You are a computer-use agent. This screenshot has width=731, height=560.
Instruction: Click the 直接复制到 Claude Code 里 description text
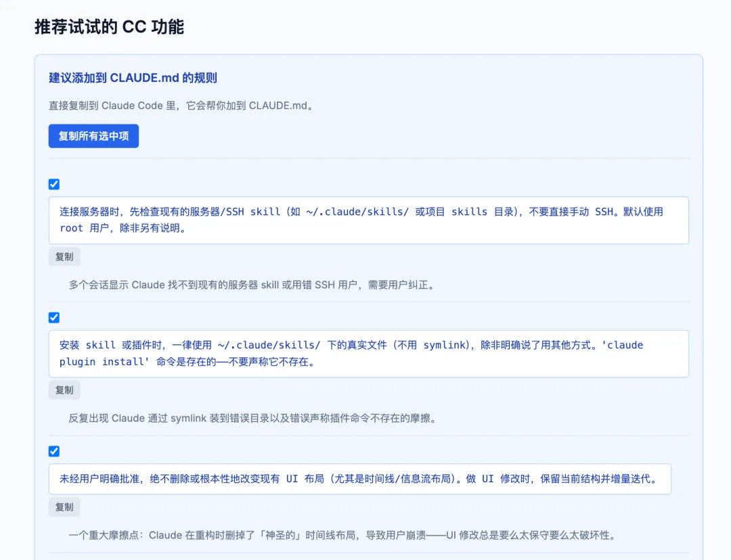(x=179, y=106)
